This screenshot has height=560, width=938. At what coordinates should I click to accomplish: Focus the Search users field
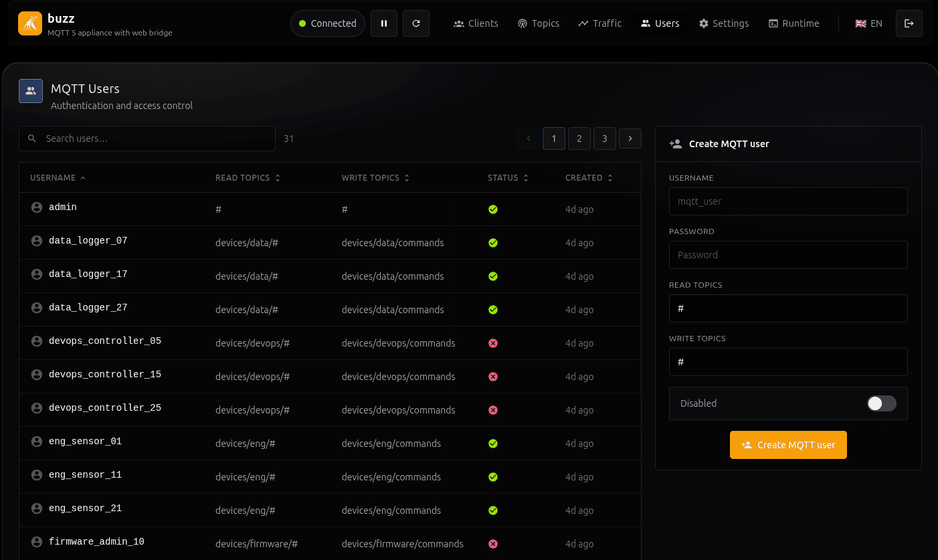[147, 138]
